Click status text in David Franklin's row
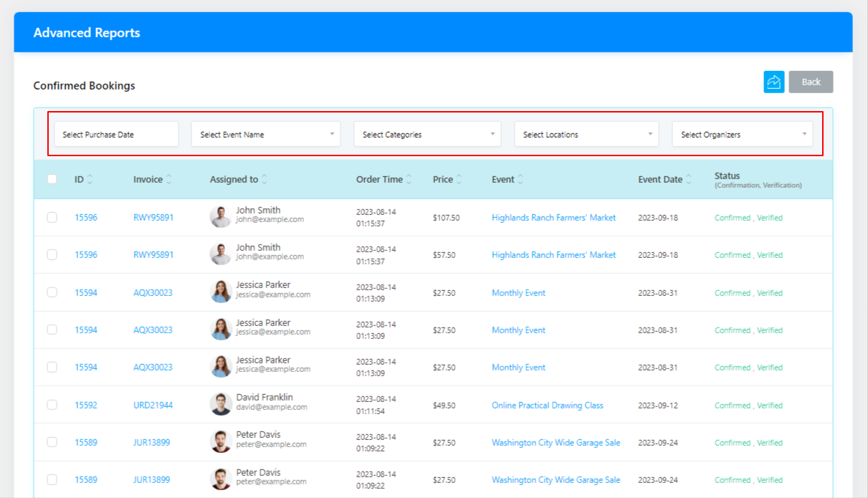This screenshot has height=498, width=868. click(x=748, y=406)
